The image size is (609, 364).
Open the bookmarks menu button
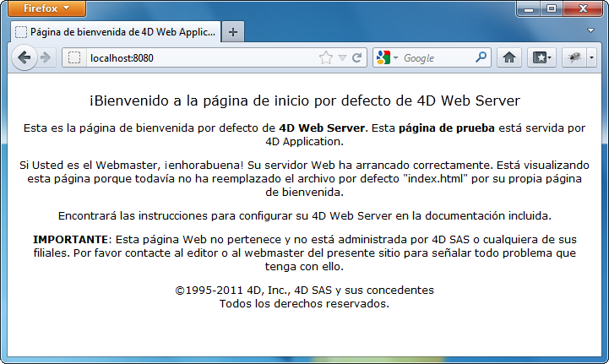coord(541,58)
